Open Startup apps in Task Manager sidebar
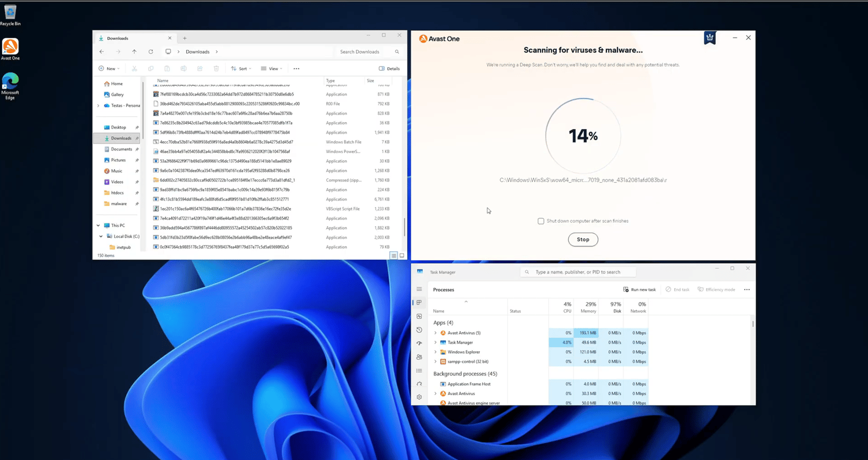The height and width of the screenshot is (460, 868). (420, 343)
